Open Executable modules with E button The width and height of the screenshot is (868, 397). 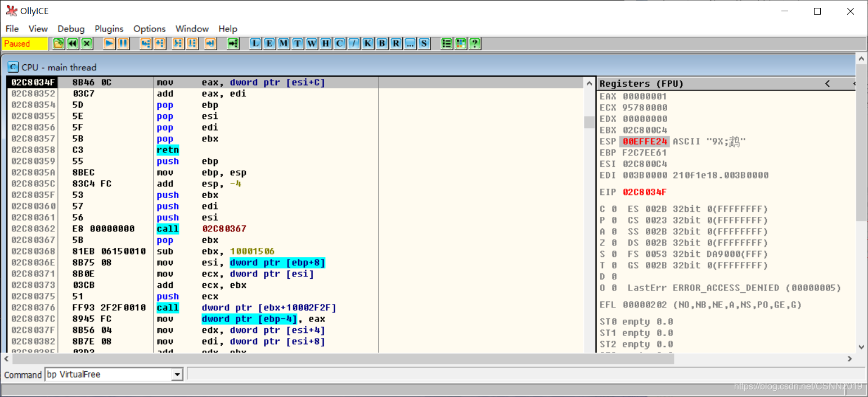pos(270,43)
